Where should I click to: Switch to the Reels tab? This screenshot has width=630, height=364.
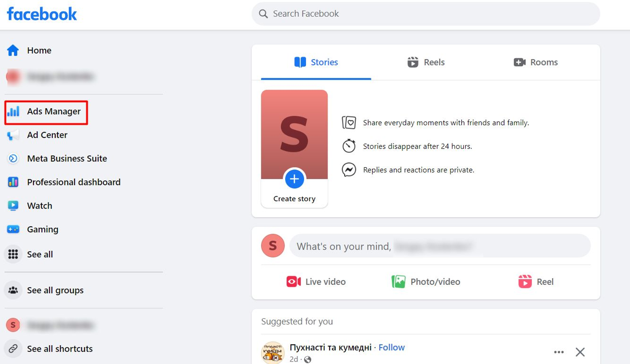click(426, 62)
